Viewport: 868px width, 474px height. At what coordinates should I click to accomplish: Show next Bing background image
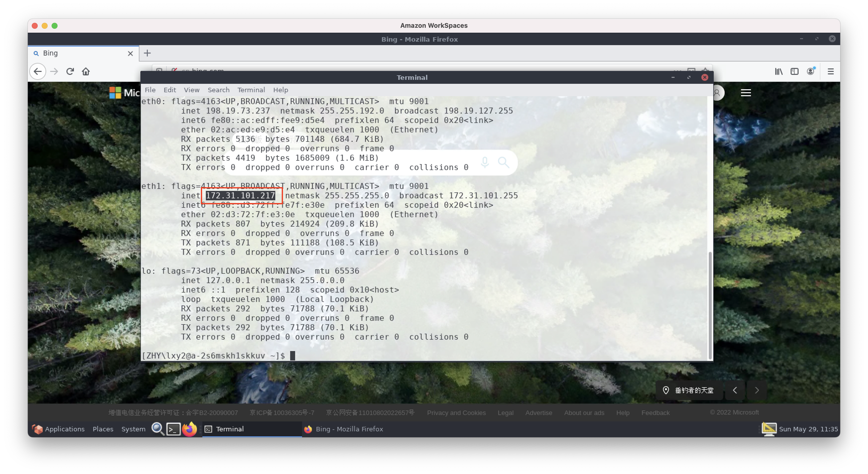click(757, 390)
